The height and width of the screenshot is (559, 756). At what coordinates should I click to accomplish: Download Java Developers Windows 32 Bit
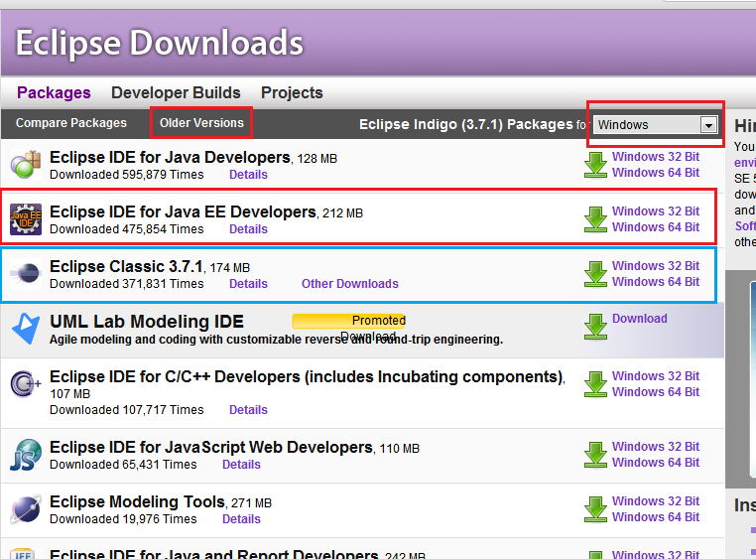coord(656,157)
